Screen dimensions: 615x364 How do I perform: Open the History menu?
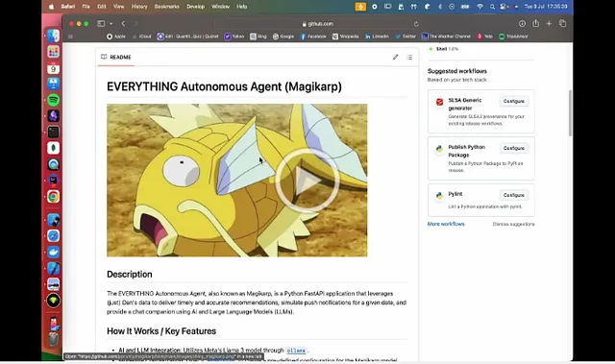tap(139, 7)
